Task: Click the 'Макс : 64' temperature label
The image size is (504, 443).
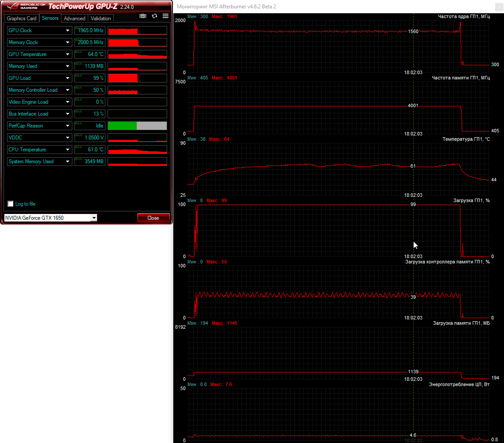Action: [219, 139]
